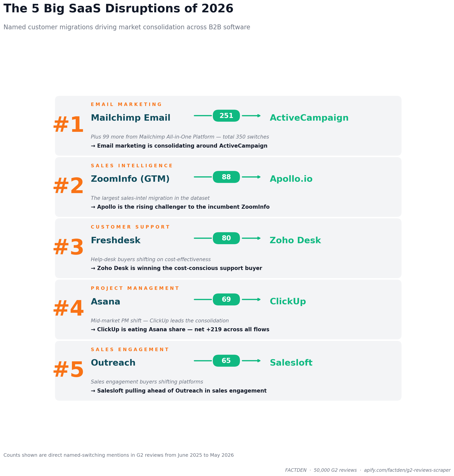The width and height of the screenshot is (454, 476).
Task: Click the ZoomInfo (GTM) source name
Action: [x=130, y=179]
